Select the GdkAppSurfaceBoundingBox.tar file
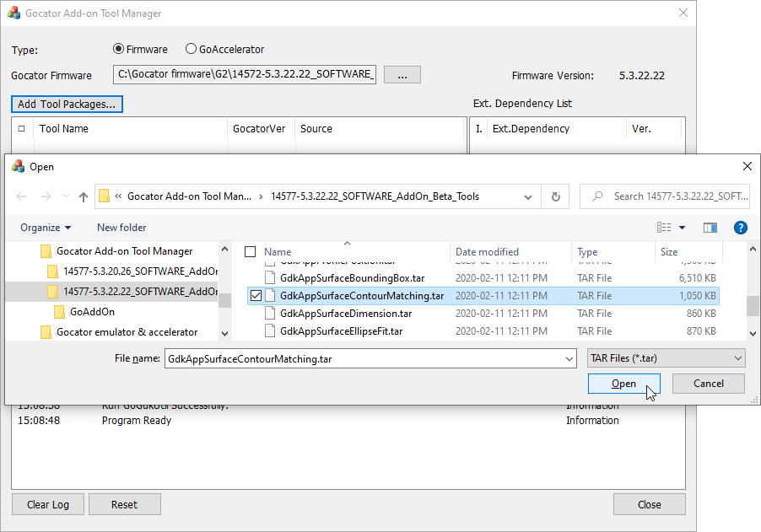 [353, 278]
